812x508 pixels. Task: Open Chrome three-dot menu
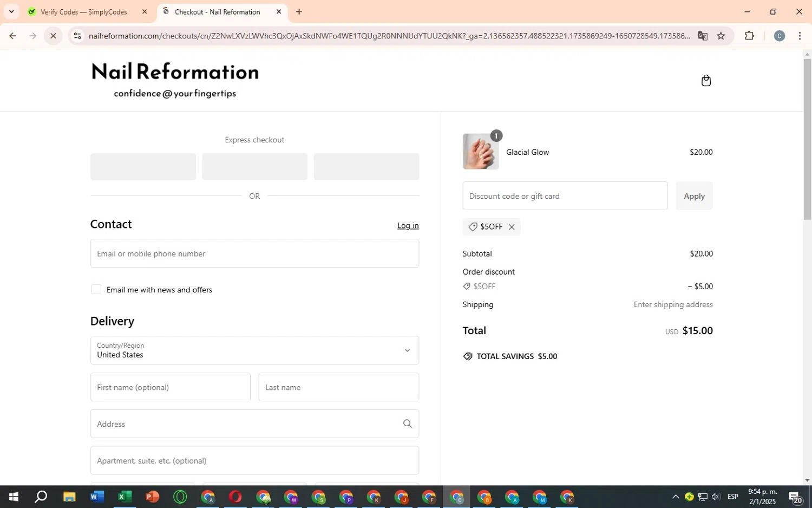coord(800,36)
